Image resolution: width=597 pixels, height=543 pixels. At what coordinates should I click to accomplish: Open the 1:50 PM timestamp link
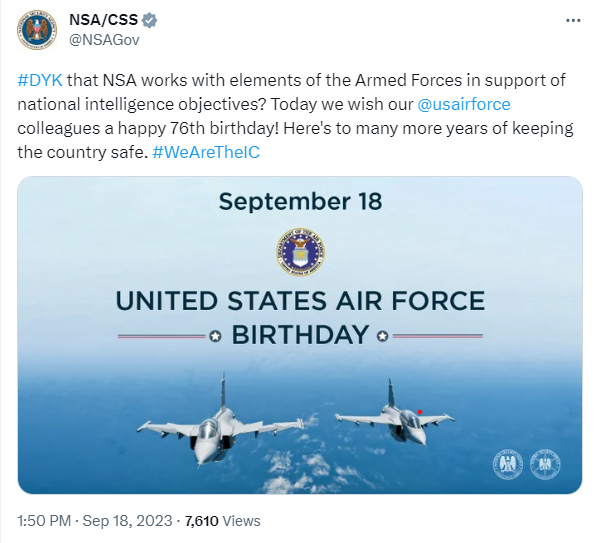coord(44,521)
